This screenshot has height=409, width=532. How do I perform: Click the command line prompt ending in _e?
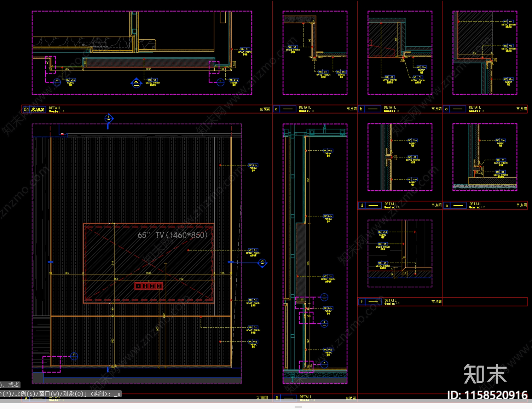(x=61, y=393)
